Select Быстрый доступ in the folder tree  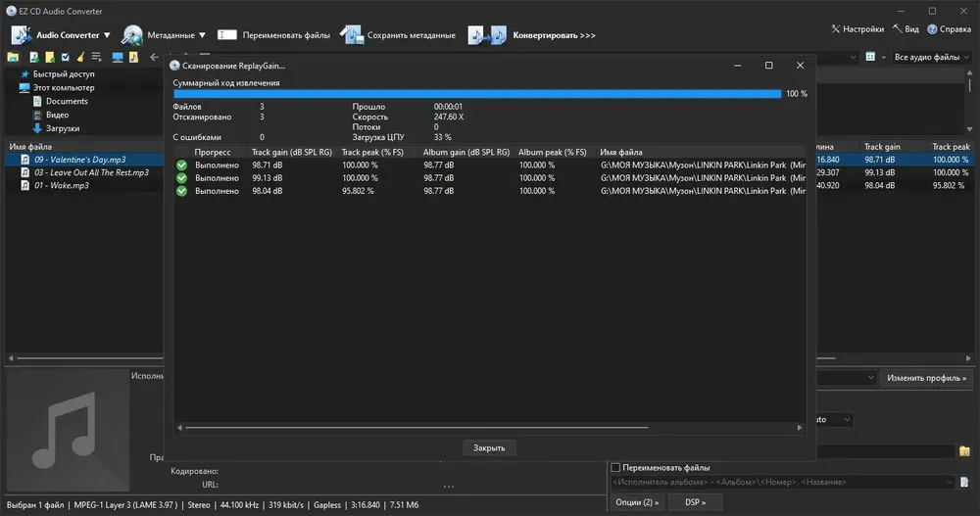(x=63, y=73)
